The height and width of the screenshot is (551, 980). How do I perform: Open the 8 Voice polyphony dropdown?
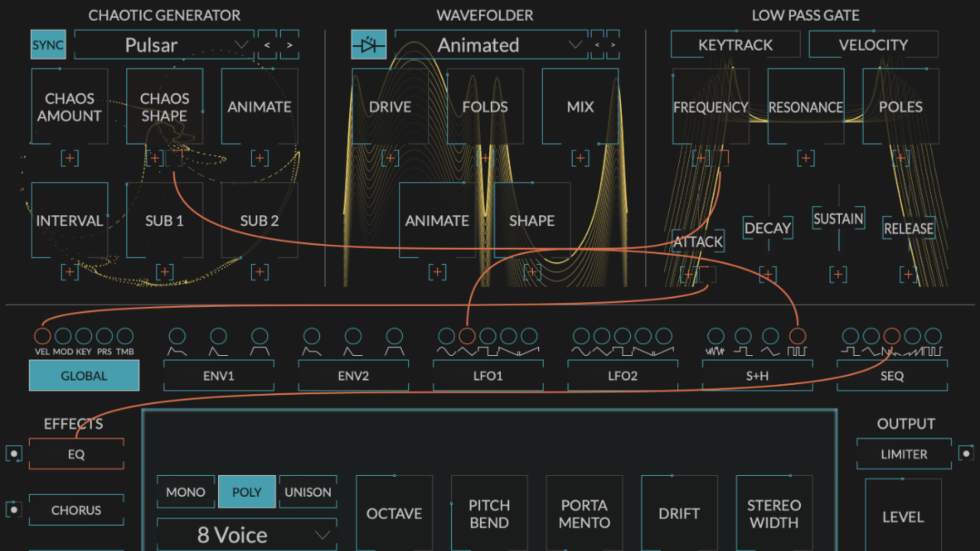click(x=247, y=534)
